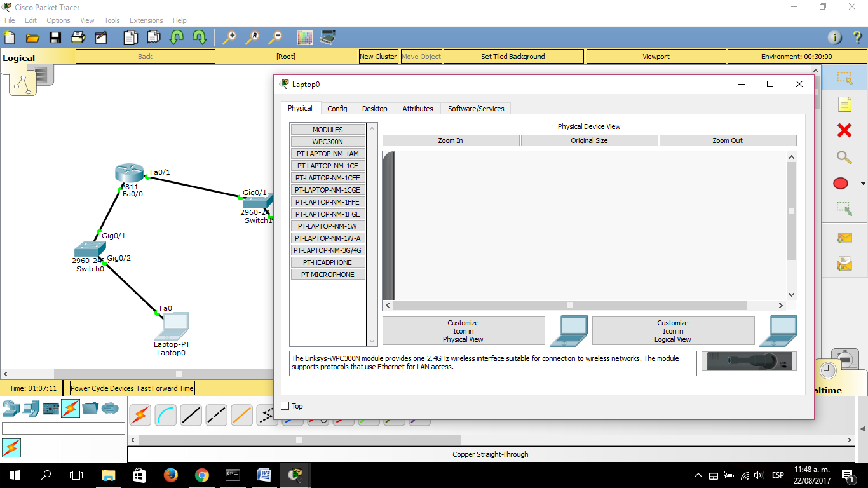Image resolution: width=868 pixels, height=488 pixels.
Task: Open the Activity Wizard
Action: pos(101,37)
